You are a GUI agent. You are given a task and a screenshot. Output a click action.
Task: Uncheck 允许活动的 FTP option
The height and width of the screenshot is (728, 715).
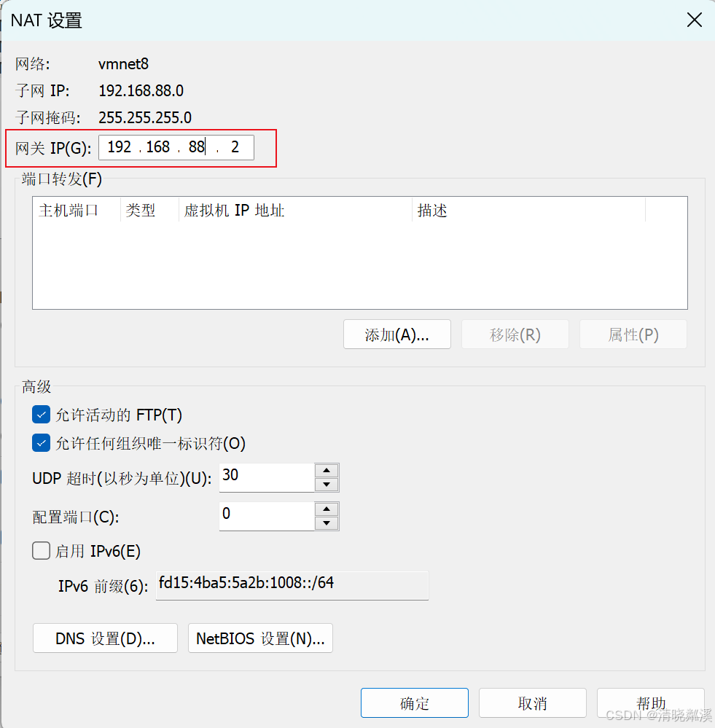[x=41, y=414]
